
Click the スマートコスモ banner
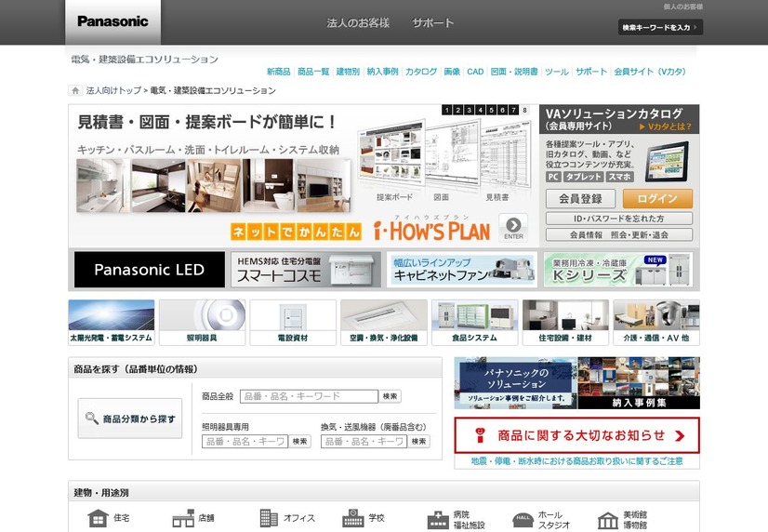coord(306,270)
